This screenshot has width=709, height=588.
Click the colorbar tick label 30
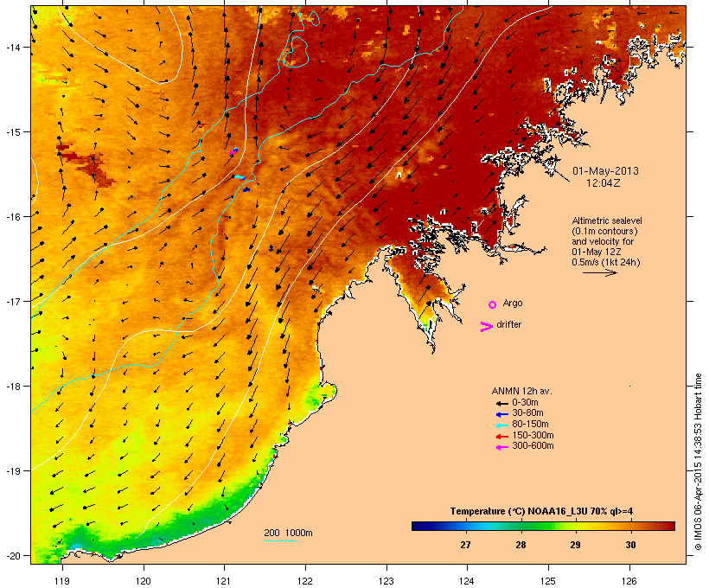pos(630,545)
